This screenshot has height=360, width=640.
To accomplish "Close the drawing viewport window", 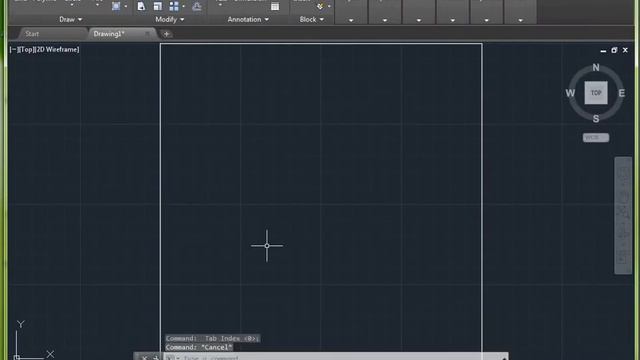I will (x=625, y=50).
